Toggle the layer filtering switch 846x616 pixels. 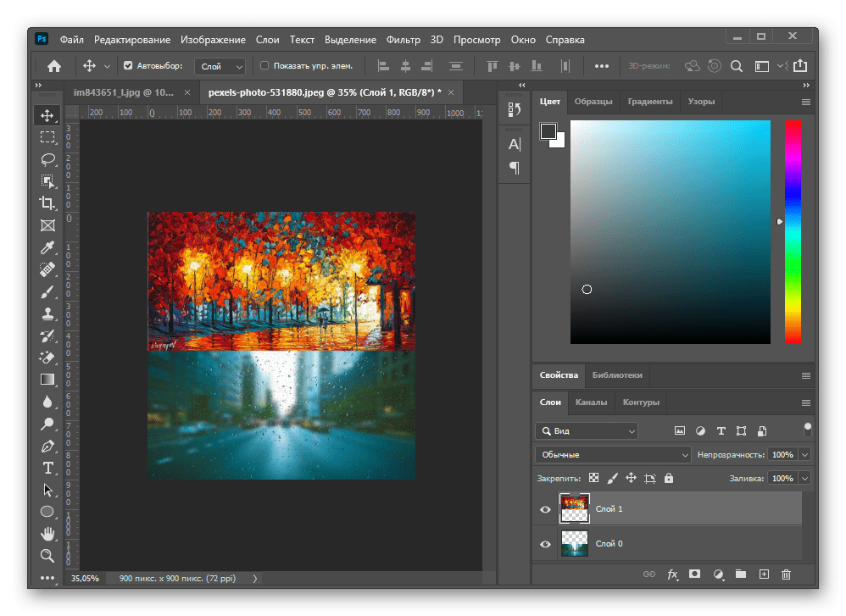point(807,430)
